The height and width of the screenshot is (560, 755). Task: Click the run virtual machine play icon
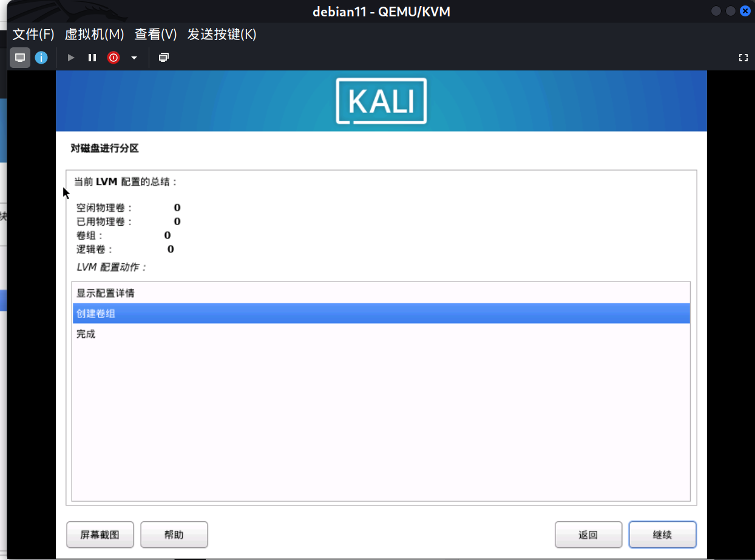pyautogui.click(x=71, y=58)
